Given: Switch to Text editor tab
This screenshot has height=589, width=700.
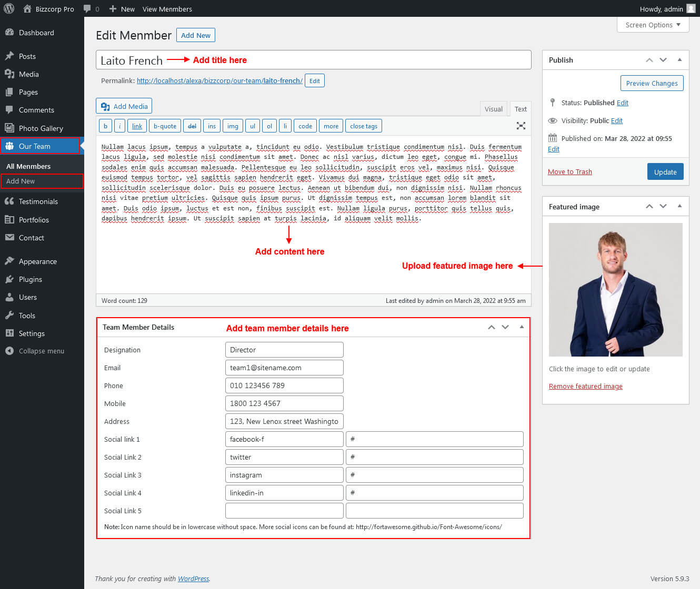Looking at the screenshot, I should click(521, 109).
